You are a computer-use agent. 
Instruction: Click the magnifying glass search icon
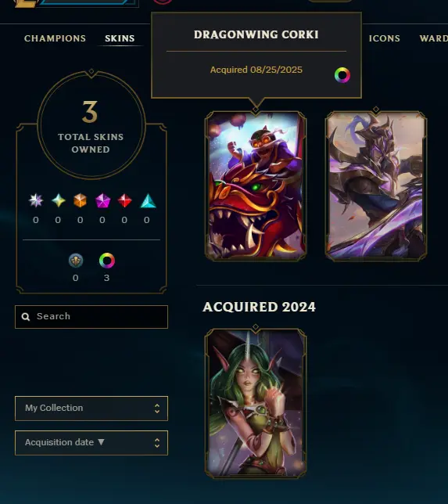[x=26, y=317]
